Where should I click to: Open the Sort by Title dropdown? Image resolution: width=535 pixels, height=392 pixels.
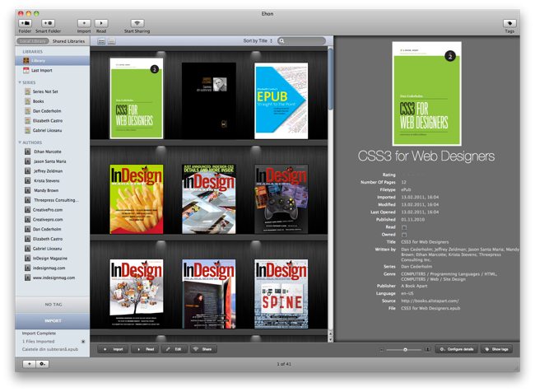(258, 41)
